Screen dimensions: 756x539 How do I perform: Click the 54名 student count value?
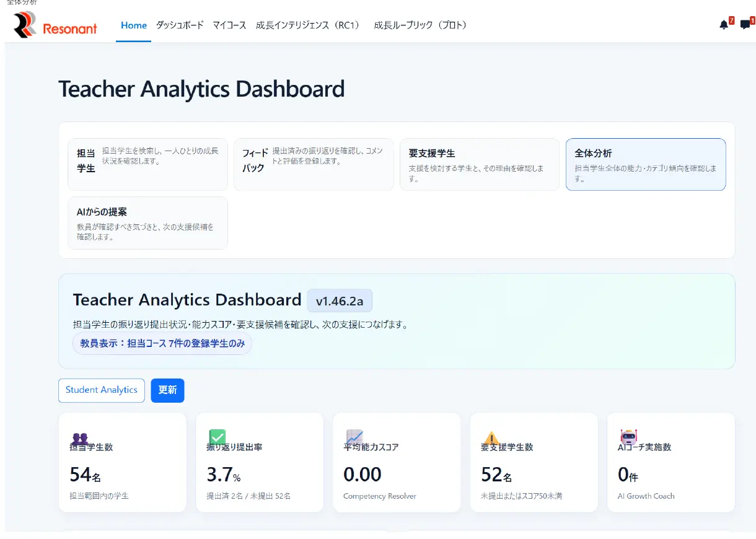tap(85, 475)
